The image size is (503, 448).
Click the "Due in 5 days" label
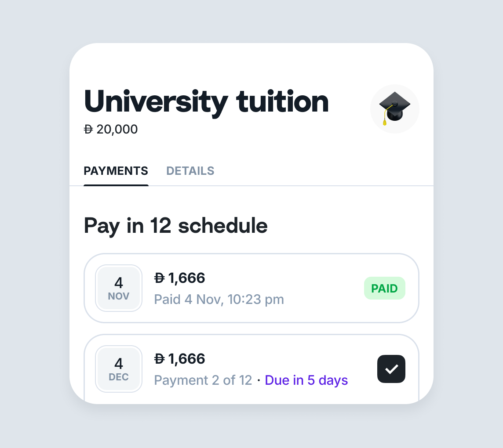(306, 380)
